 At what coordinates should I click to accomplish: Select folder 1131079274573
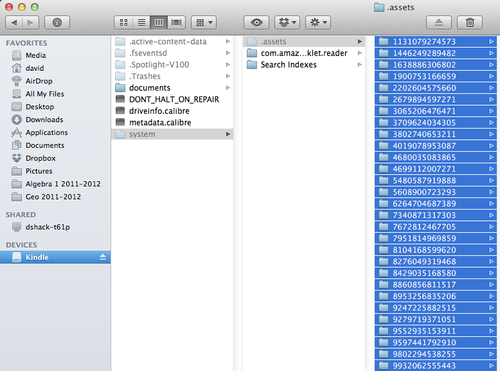tap(436, 42)
